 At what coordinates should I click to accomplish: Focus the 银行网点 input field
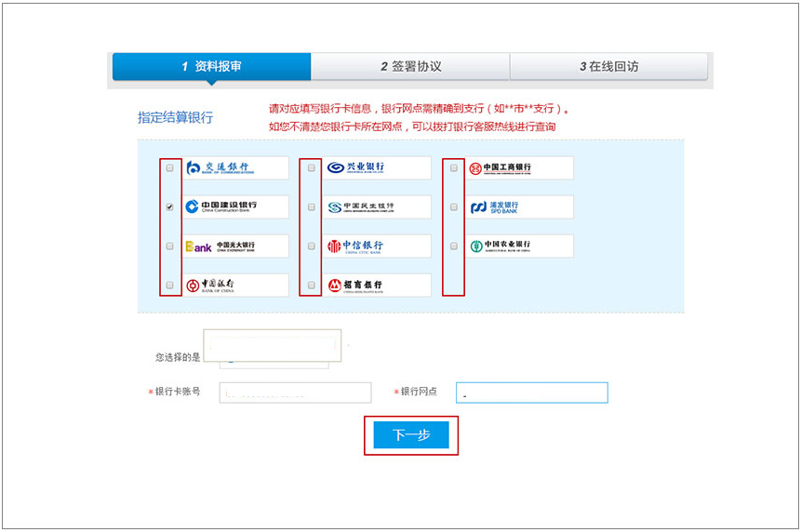(x=532, y=392)
